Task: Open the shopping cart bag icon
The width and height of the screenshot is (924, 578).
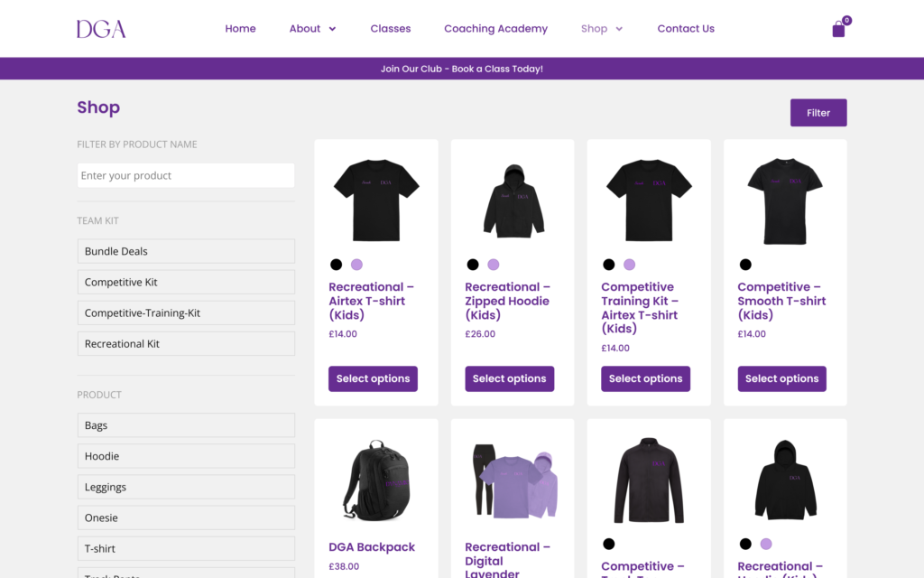Action: point(838,29)
